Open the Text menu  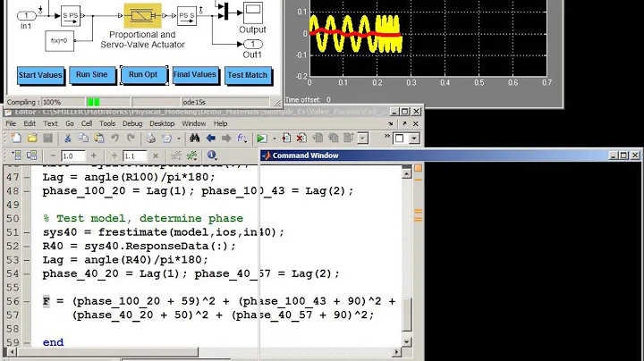click(50, 123)
